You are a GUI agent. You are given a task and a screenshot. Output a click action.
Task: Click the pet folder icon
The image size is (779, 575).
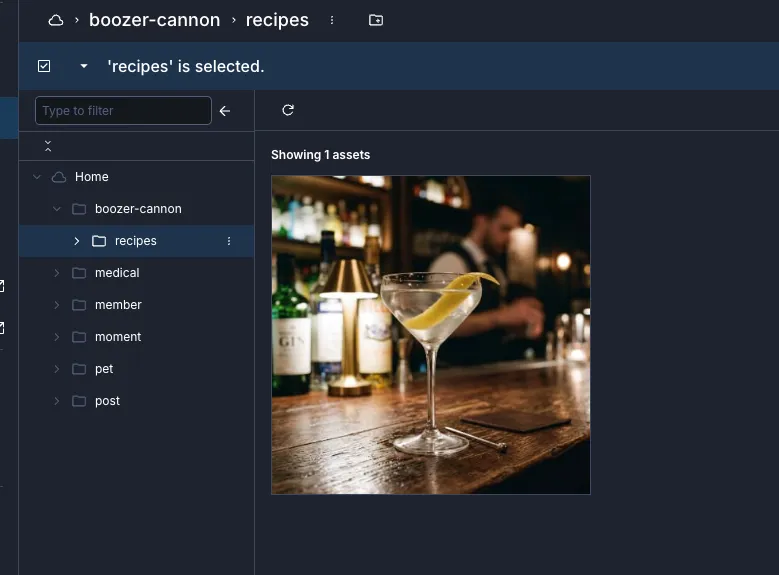[x=79, y=369]
